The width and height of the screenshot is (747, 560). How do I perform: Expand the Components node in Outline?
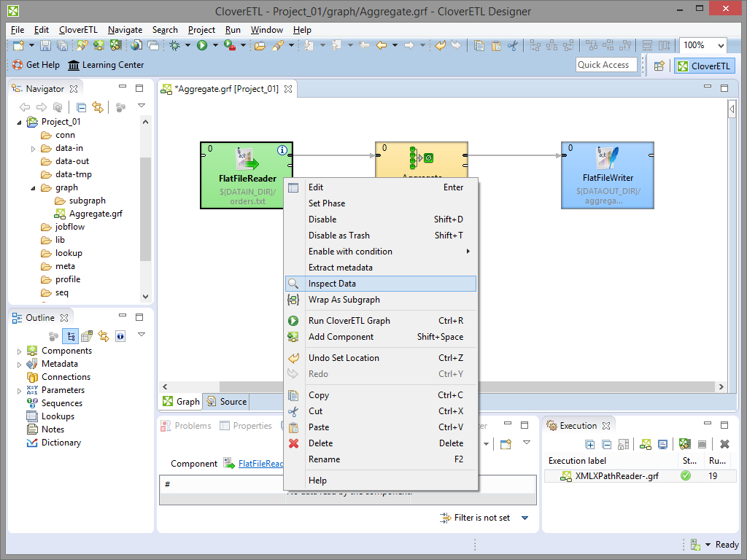[20, 351]
